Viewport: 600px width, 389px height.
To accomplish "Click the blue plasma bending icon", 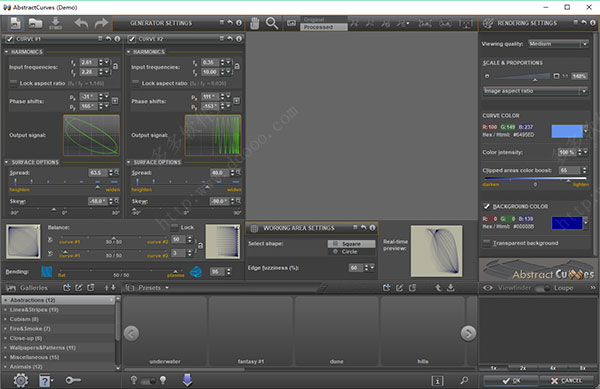I will [196, 272].
